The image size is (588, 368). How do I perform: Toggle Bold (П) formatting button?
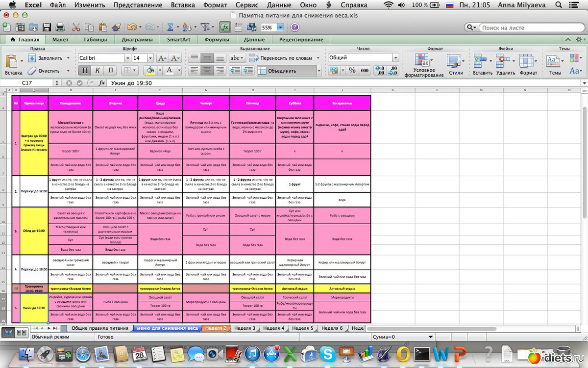click(86, 71)
